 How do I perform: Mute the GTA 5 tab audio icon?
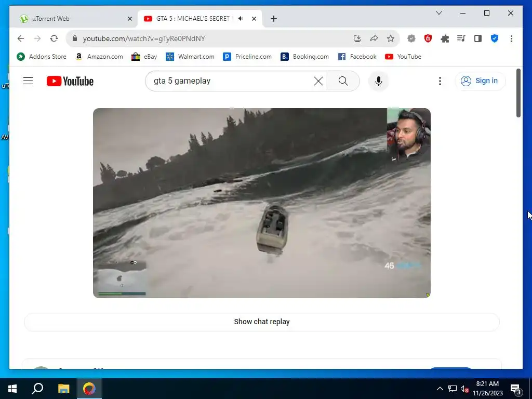241,19
